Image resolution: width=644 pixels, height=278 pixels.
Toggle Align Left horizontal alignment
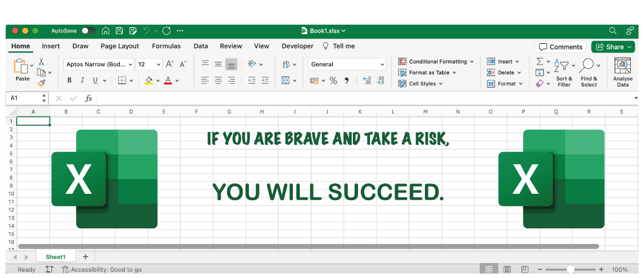pyautogui.click(x=205, y=81)
